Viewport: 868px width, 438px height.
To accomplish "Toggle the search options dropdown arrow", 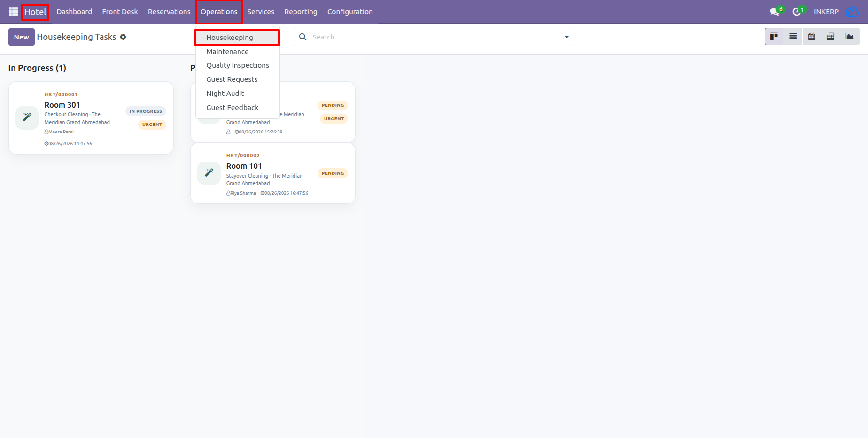I will coord(566,37).
